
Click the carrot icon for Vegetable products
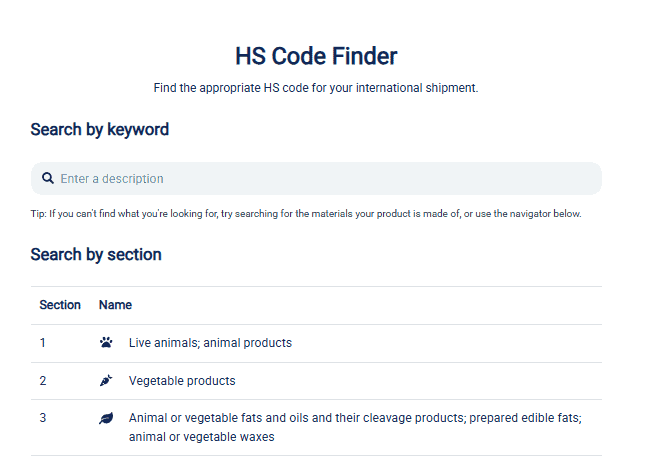pyautogui.click(x=106, y=381)
